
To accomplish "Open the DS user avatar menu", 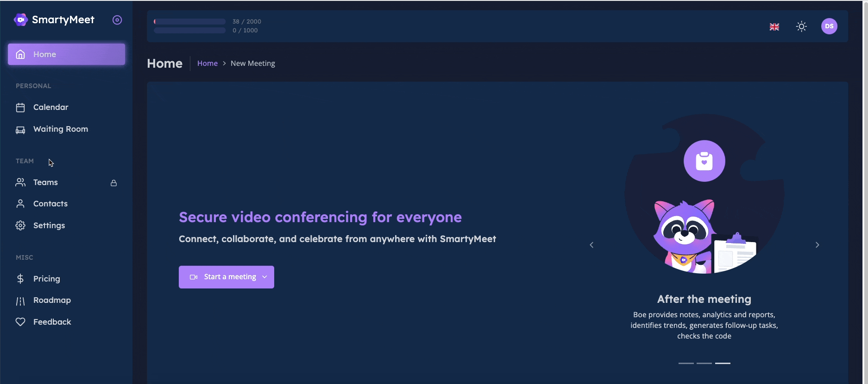I will tap(829, 26).
